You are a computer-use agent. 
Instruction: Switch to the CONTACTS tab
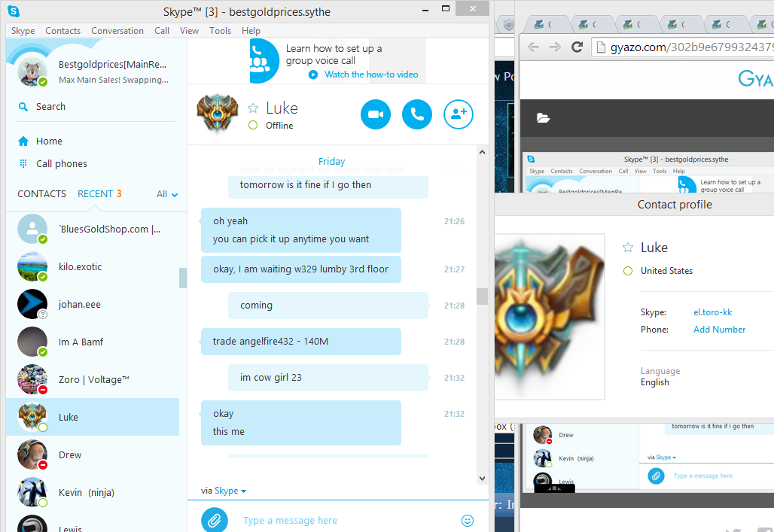[42, 194]
